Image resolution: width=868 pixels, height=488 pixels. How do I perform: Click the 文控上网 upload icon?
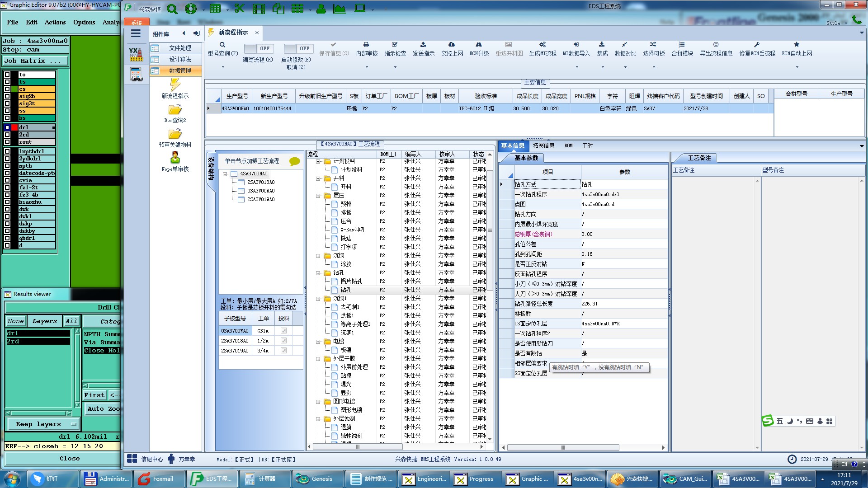click(452, 45)
